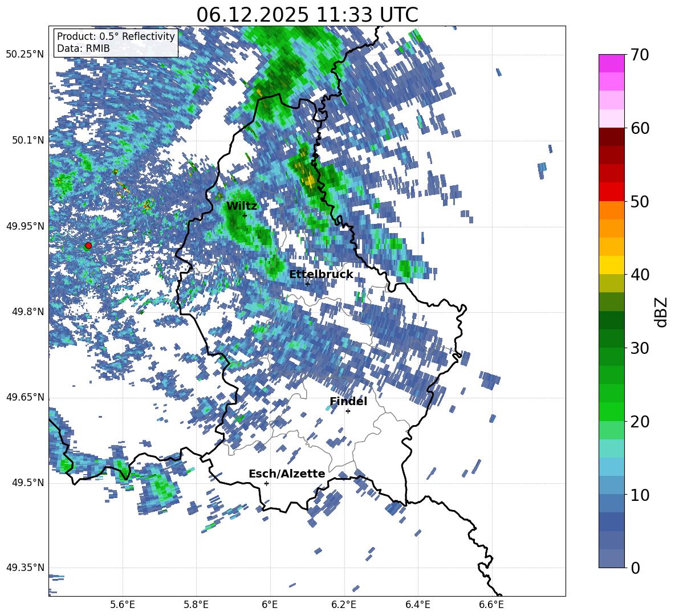Click the plot title 06.12.2025 11:33 UTC

[x=307, y=15]
